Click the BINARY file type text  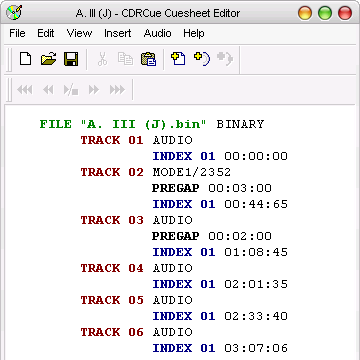coord(240,124)
